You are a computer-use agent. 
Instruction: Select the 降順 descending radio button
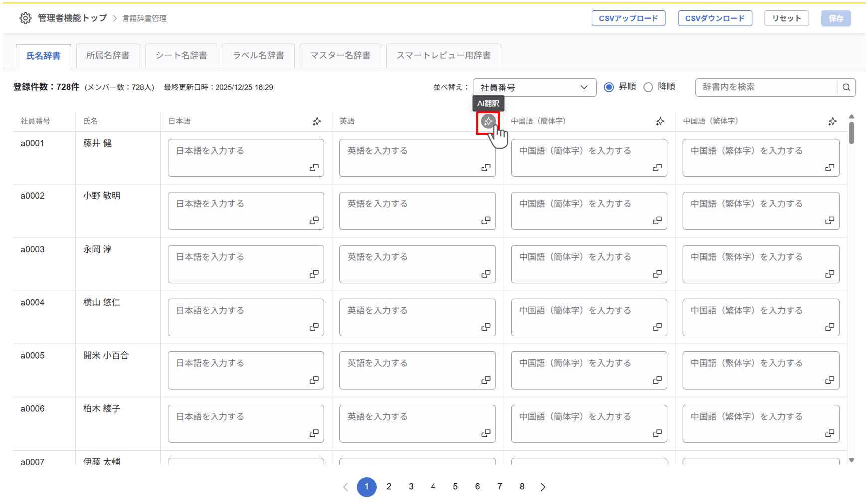pos(648,87)
